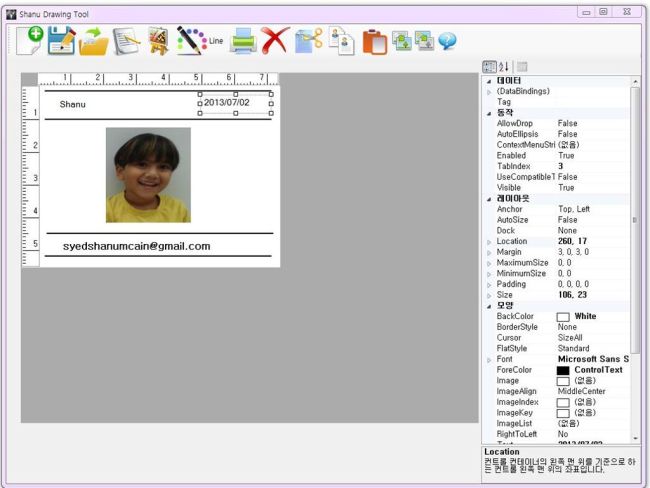Select the syedshanumcain@gmail.com label
The image size is (650, 488).
pos(136,246)
